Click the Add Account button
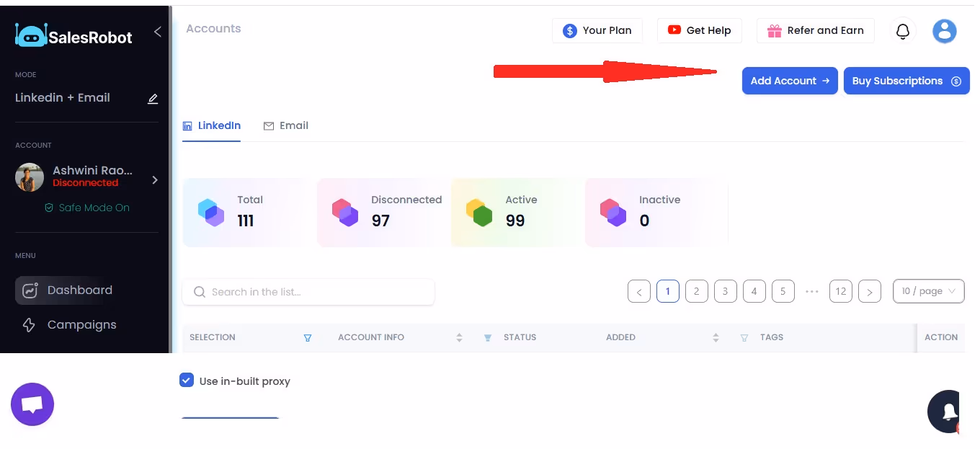The height and width of the screenshot is (449, 980). [x=789, y=81]
